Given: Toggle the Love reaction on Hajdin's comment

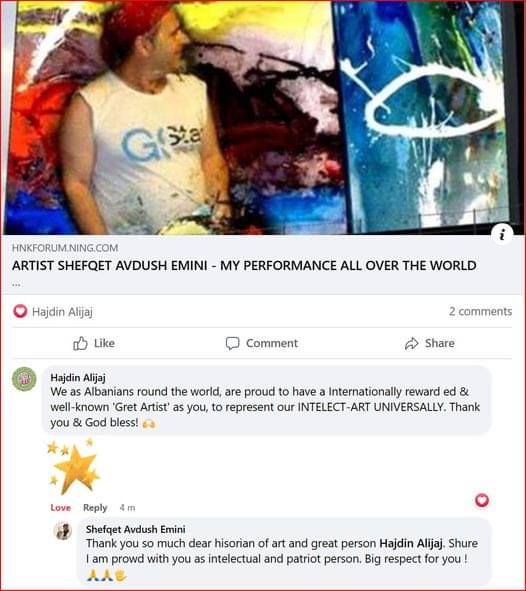Looking at the screenshot, I should pos(61,508).
